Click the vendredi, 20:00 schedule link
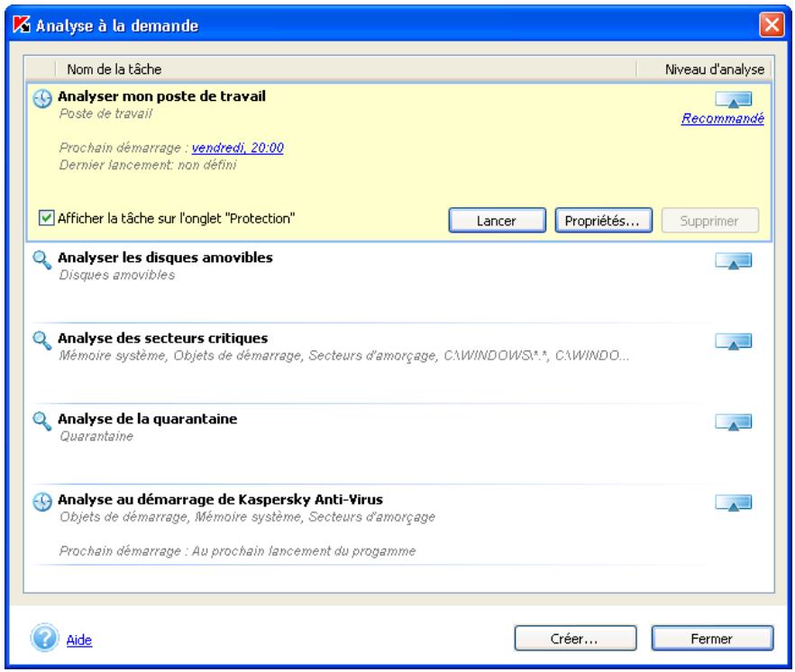 (x=237, y=148)
